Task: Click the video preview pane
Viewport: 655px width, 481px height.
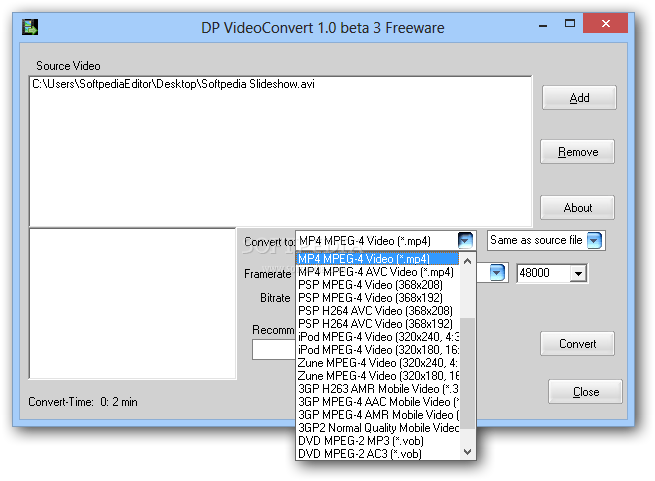Action: point(133,303)
